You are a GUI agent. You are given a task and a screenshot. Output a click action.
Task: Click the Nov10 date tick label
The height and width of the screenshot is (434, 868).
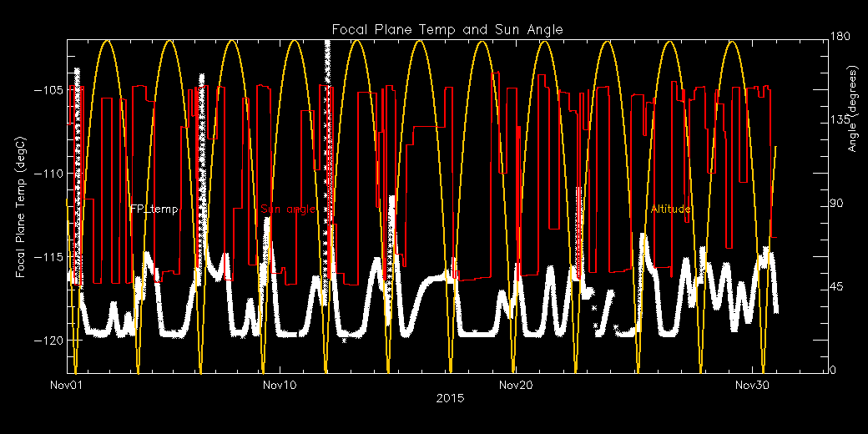tap(280, 386)
